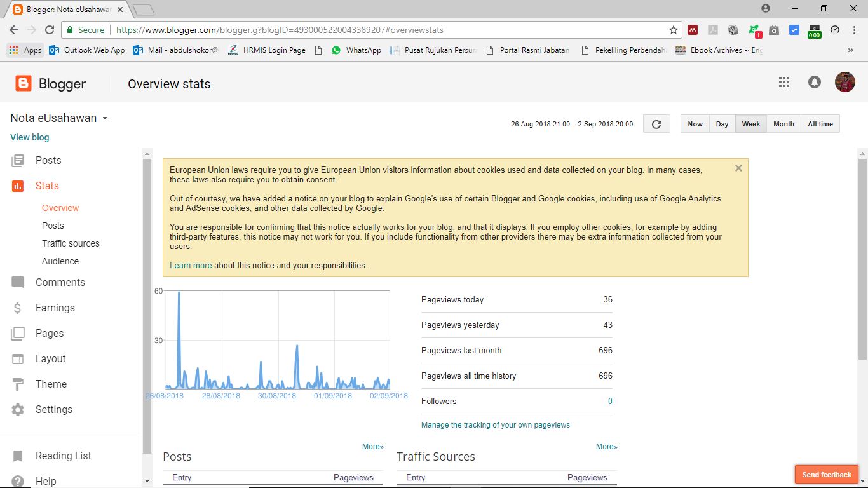The width and height of the screenshot is (868, 488).
Task: Click the Theme paint-roller icon
Action: [18, 384]
